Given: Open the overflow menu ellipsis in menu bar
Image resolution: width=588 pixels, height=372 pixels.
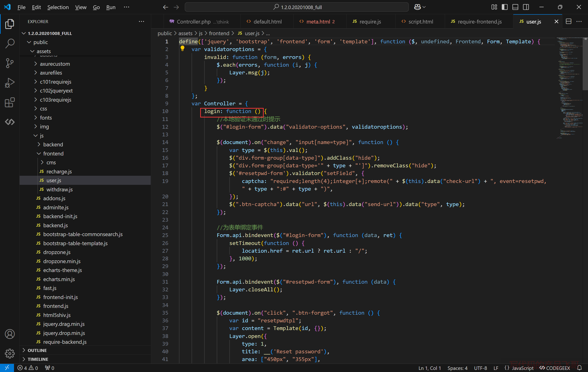Looking at the screenshot, I should coord(126,7).
